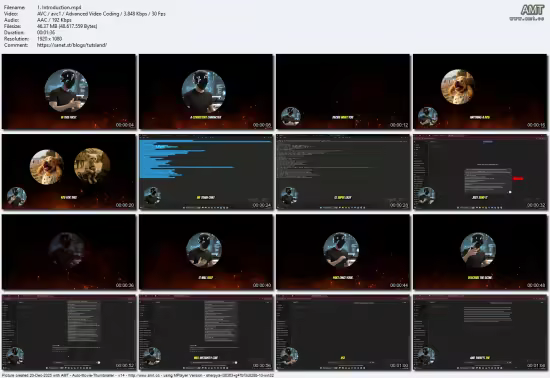Open the frame stamped 00:01:00
The image size is (550, 378).
pyautogui.click(x=343, y=332)
